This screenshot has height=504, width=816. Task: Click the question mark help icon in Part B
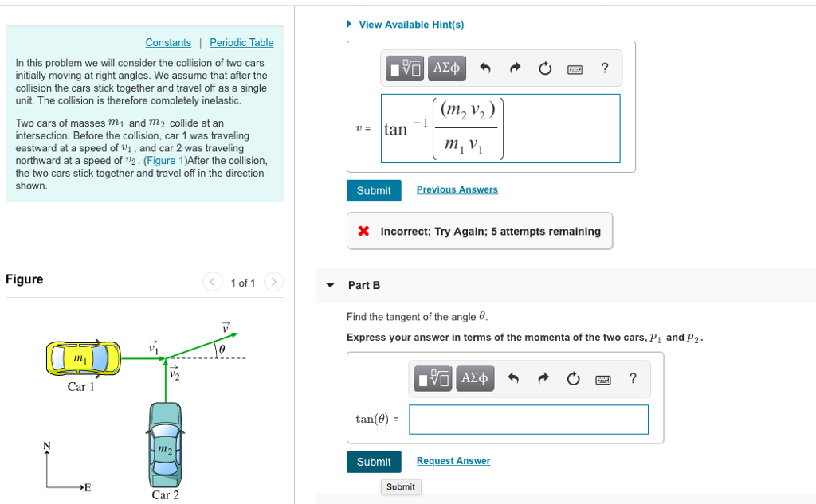pos(633,378)
